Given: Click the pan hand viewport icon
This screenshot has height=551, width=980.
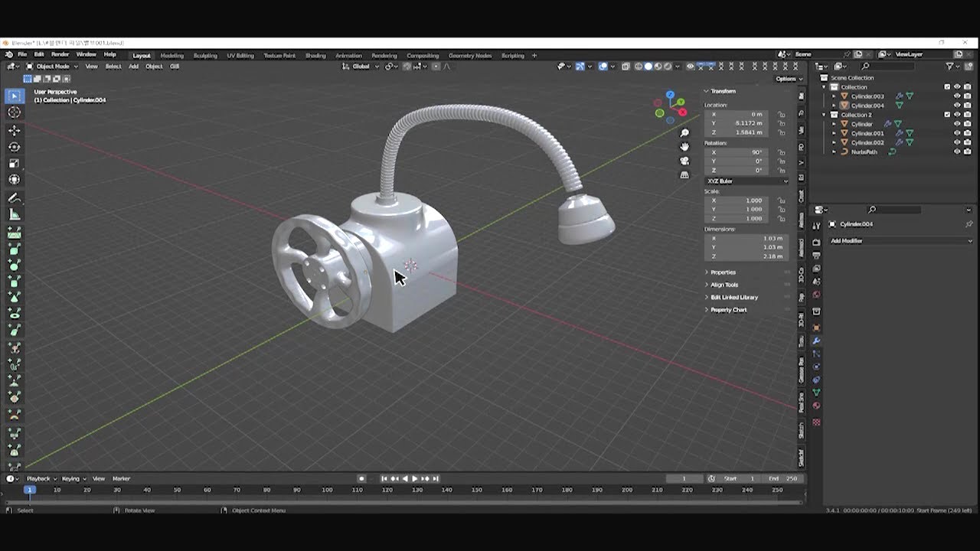Looking at the screenshot, I should click(684, 147).
